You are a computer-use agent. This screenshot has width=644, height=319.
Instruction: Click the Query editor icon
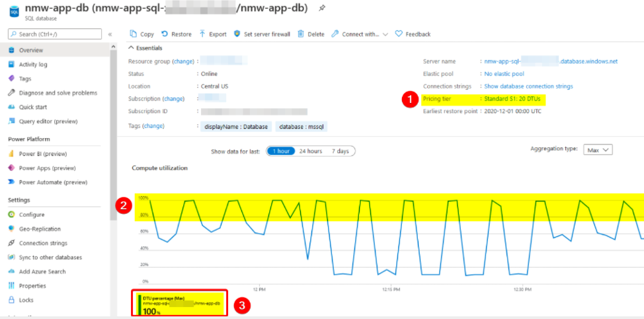[11, 122]
